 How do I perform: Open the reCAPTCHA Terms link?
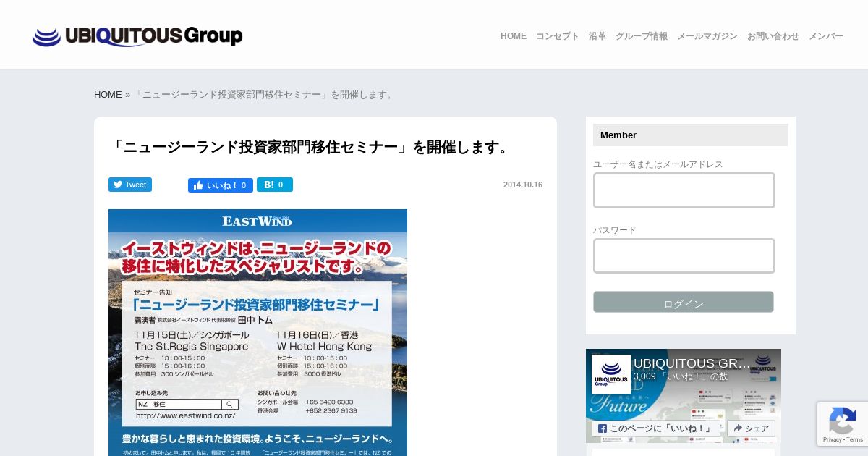coord(854,439)
